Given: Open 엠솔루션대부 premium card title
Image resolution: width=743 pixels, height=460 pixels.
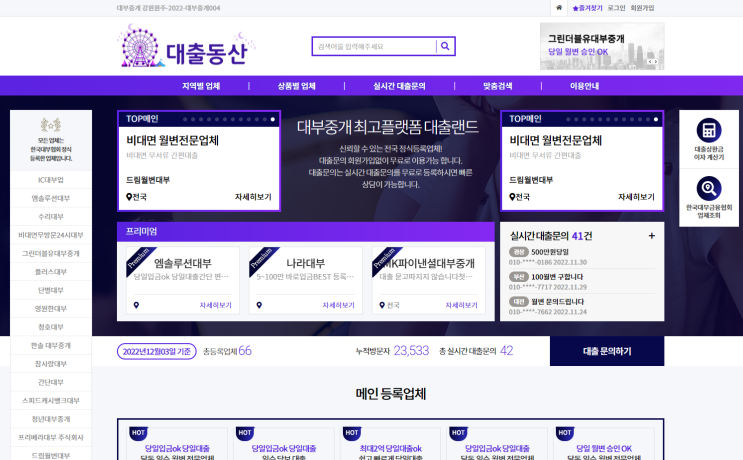Looking at the screenshot, I should tap(182, 263).
